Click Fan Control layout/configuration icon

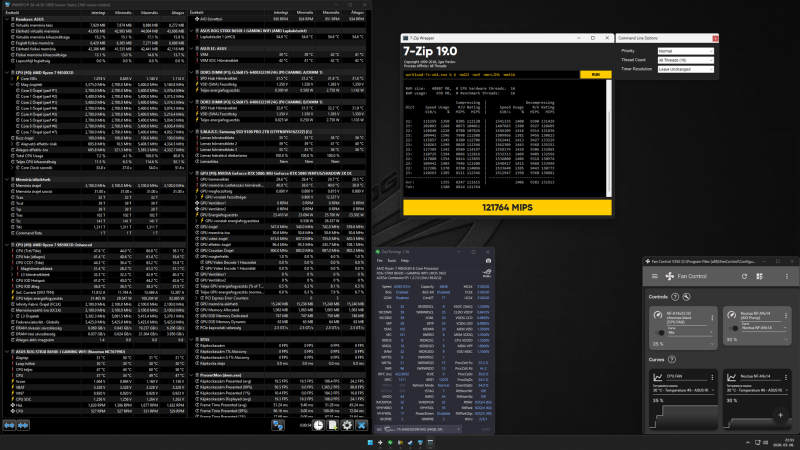click(x=759, y=276)
